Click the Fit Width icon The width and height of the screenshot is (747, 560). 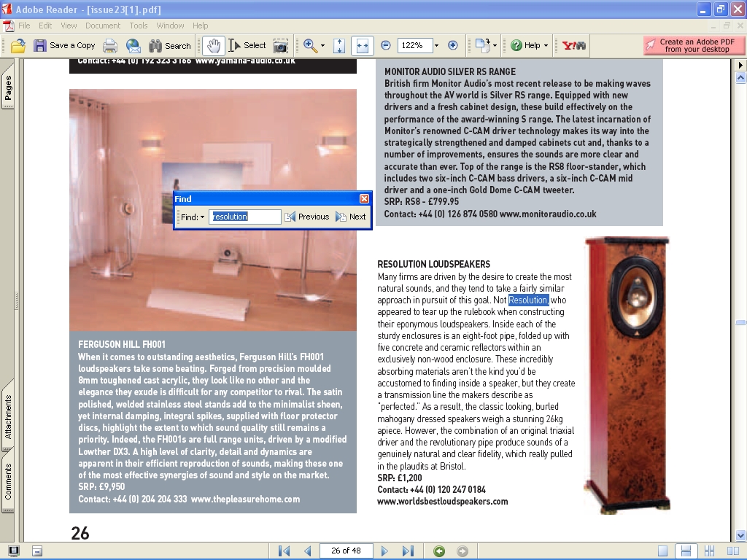[361, 45]
